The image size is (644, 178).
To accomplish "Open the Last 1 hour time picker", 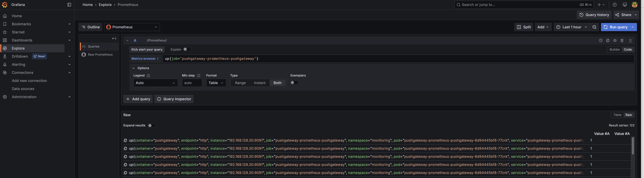I will point(572,27).
